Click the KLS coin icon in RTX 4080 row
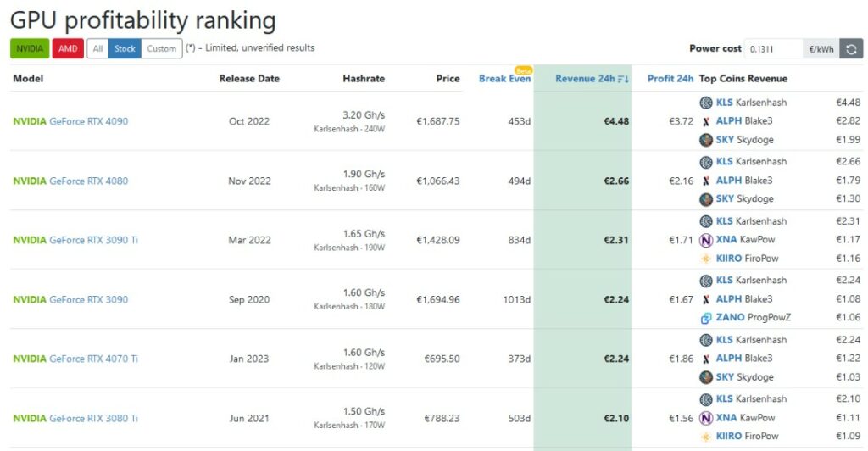The image size is (868, 451). tap(706, 162)
